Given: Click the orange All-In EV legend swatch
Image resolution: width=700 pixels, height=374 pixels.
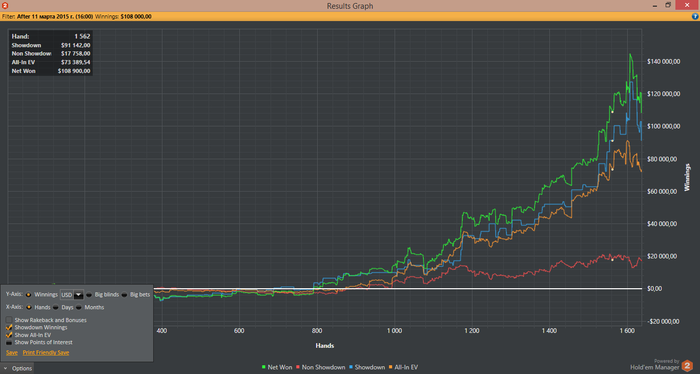Looking at the screenshot, I should 391,367.
